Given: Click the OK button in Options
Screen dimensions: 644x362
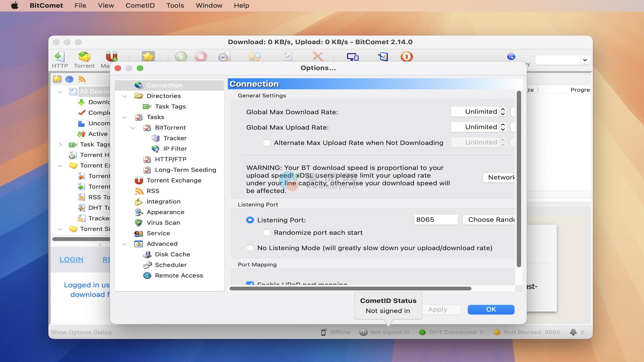Looking at the screenshot, I should pos(491,309).
